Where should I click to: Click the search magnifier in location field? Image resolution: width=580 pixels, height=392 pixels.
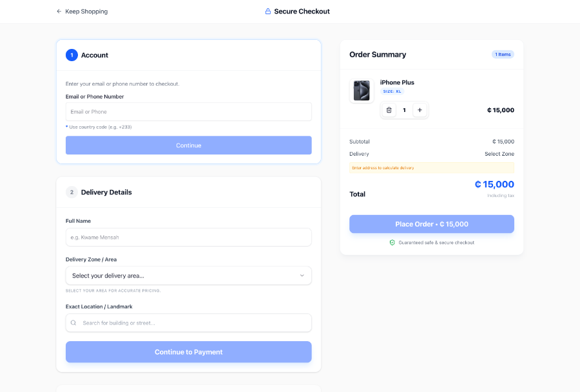pyautogui.click(x=74, y=323)
